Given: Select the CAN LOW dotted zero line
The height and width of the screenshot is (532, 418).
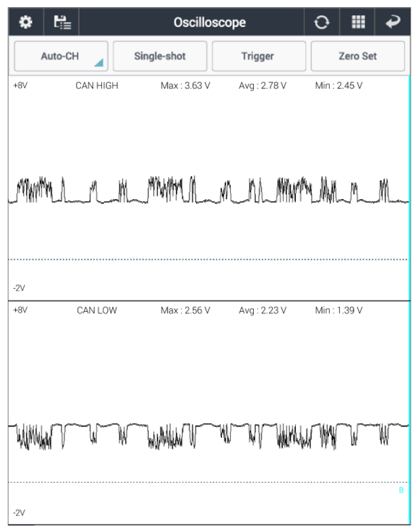Looking at the screenshot, I should [x=208, y=482].
